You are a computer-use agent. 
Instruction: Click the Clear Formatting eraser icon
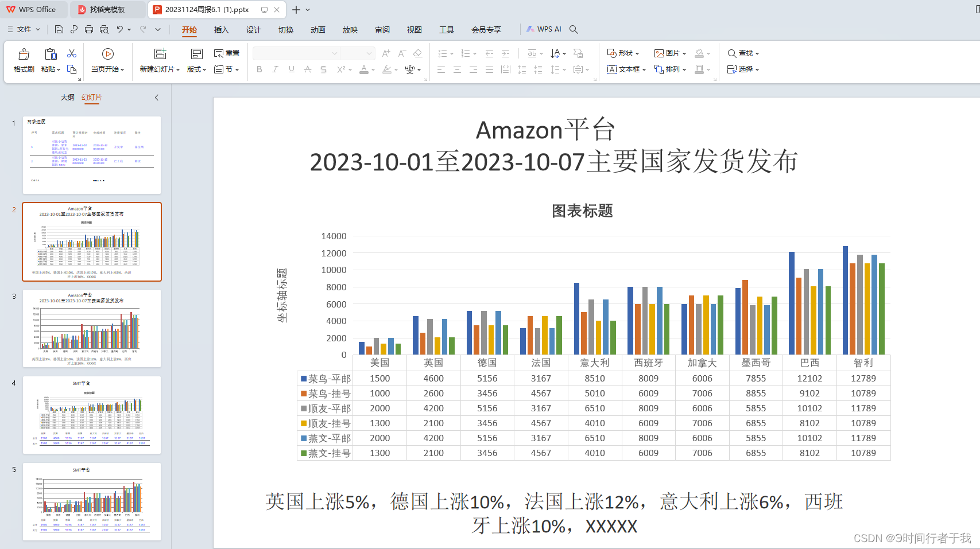tap(418, 53)
